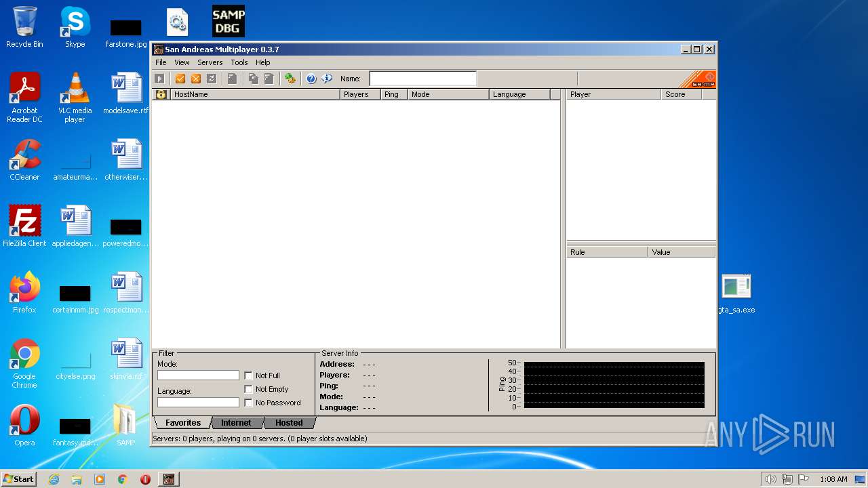Switch to the Hosted tab
The width and height of the screenshot is (868, 488).
pyautogui.click(x=289, y=423)
